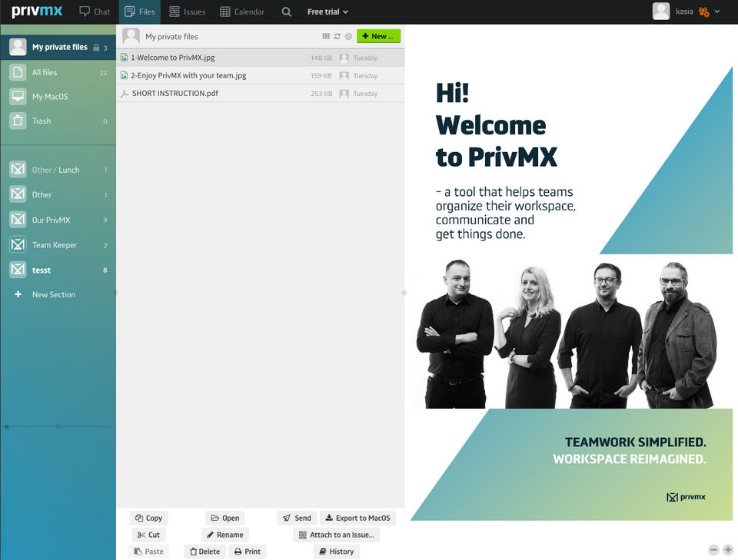This screenshot has height=560, width=738.
Task: Click the PrivMX logo
Action: click(x=37, y=12)
